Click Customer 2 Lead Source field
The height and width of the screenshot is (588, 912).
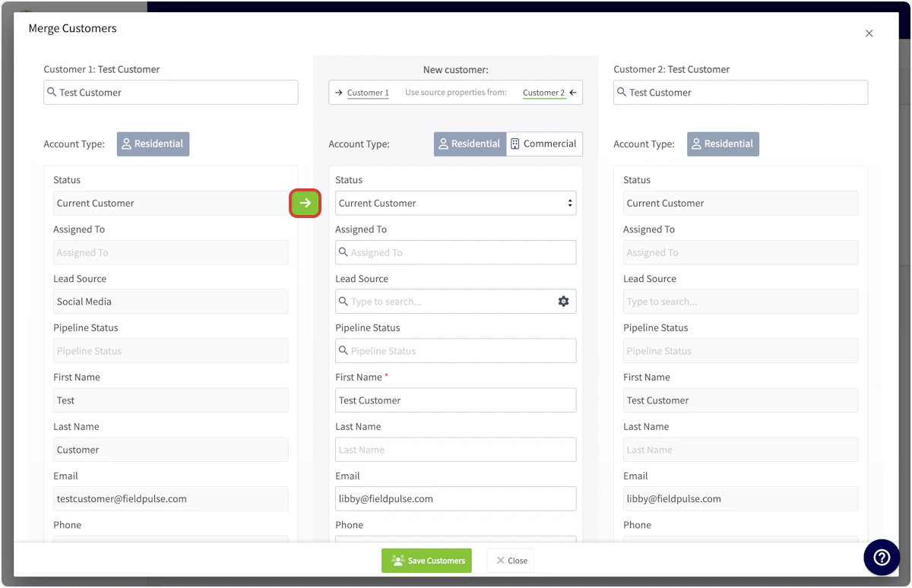pos(741,302)
